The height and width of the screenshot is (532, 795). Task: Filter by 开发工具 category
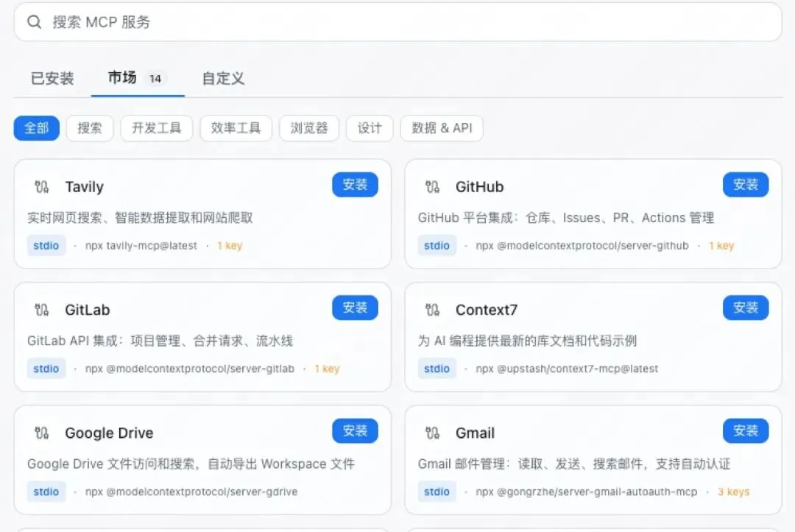pos(157,128)
